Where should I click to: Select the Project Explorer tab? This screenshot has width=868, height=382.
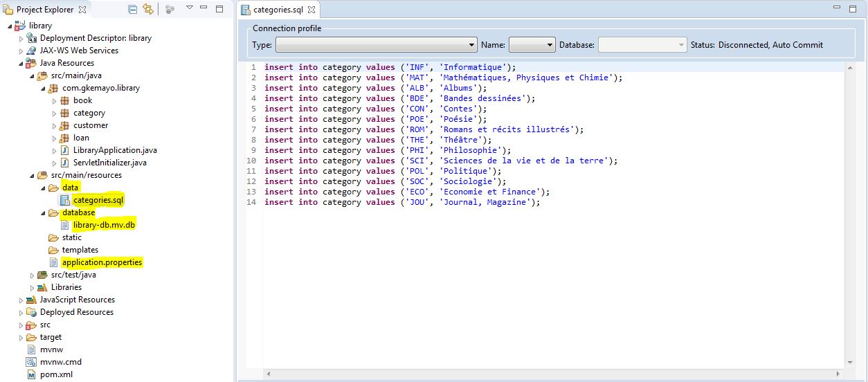pos(44,10)
